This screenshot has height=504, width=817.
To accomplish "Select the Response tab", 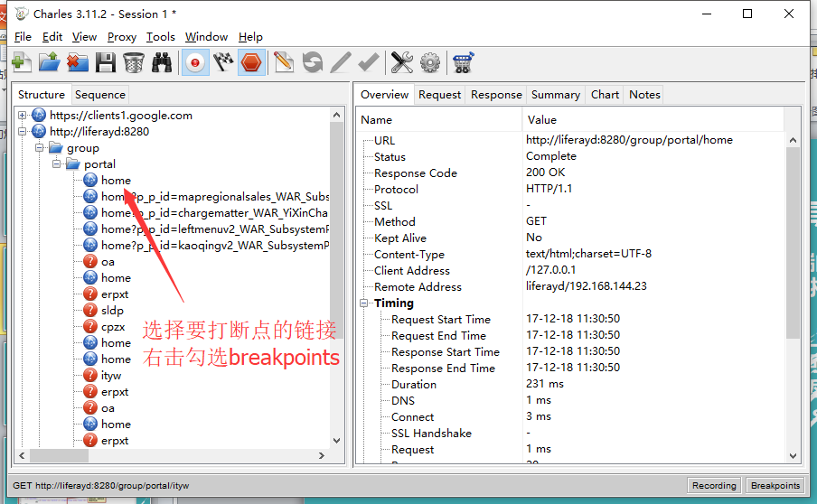I will (496, 95).
